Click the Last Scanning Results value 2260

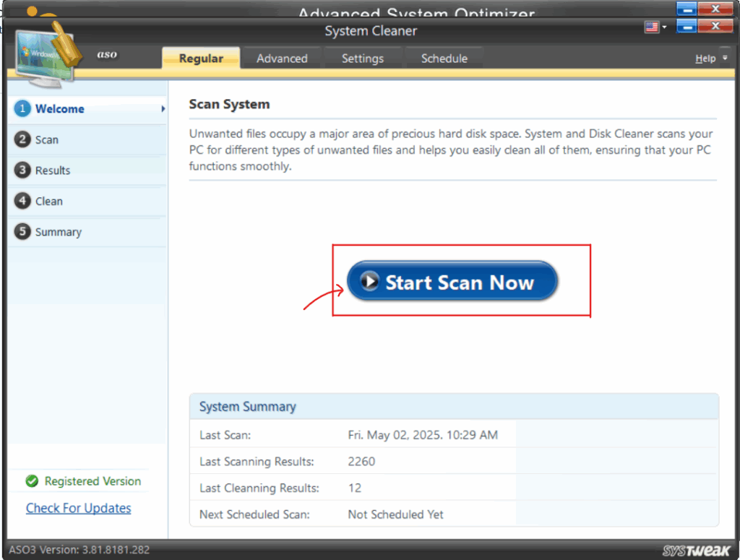(361, 462)
